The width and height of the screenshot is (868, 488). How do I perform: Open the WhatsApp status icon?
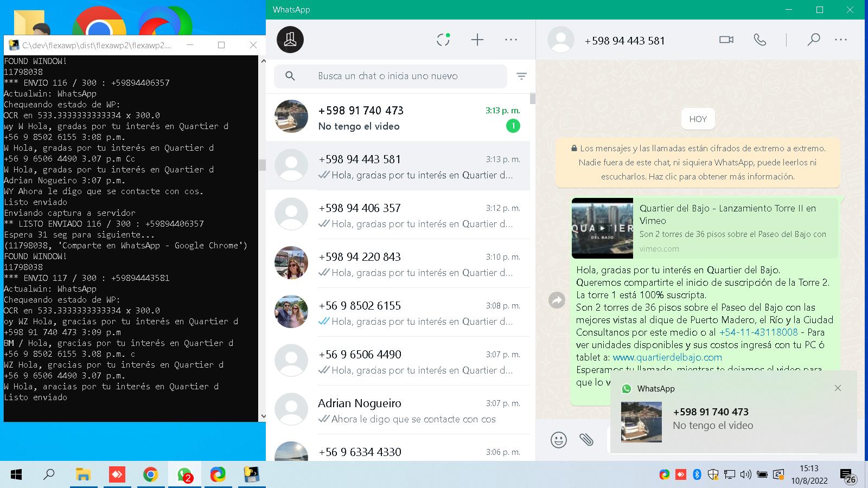443,40
